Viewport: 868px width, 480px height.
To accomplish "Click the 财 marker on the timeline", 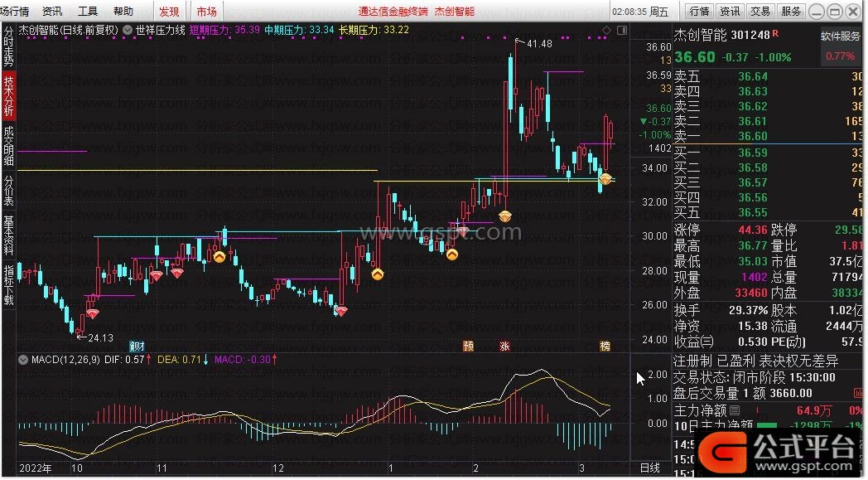I will (x=137, y=347).
